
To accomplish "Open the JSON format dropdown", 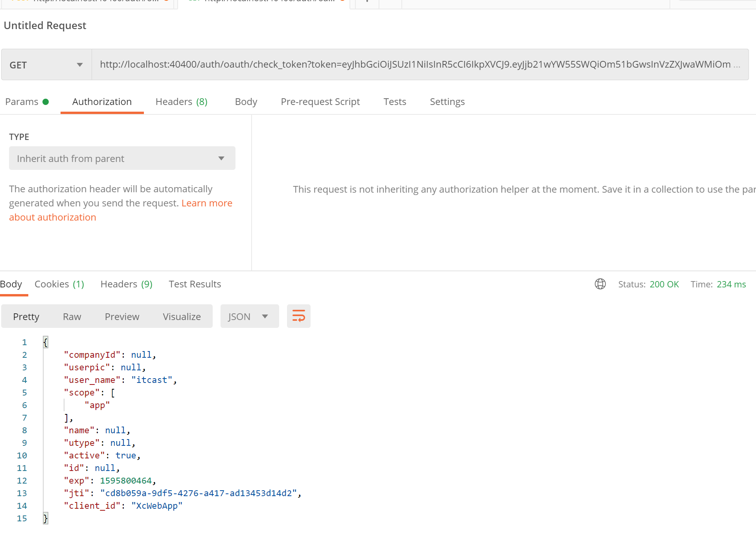I will click(250, 316).
